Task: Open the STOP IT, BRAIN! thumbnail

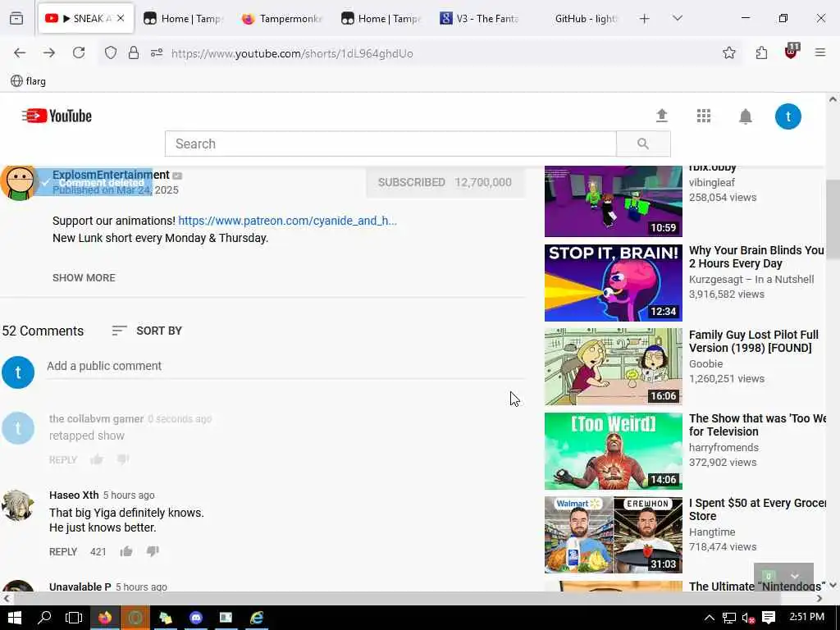Action: (614, 283)
